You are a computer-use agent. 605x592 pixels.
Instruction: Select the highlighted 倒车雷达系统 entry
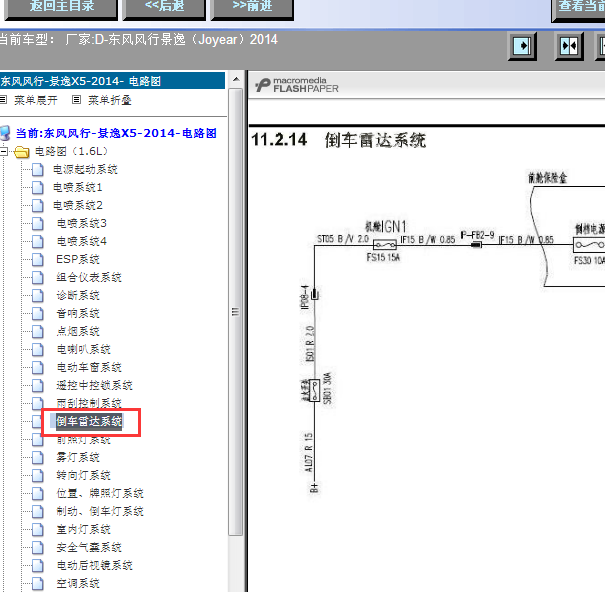tap(89, 421)
